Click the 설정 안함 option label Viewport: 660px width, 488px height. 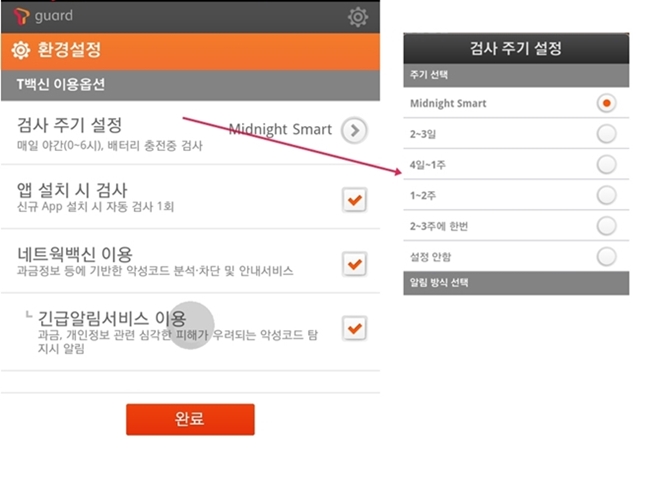[x=431, y=257]
